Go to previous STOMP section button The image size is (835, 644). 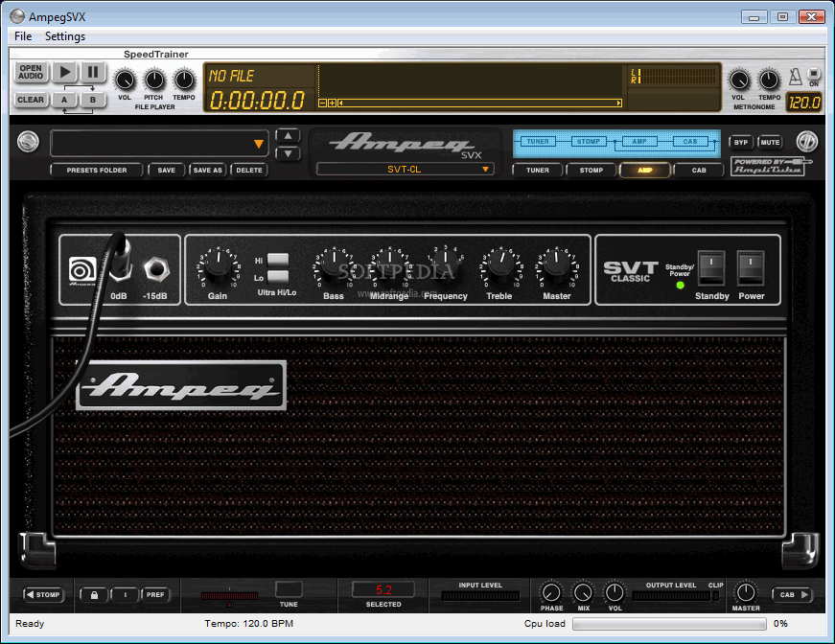(44, 594)
